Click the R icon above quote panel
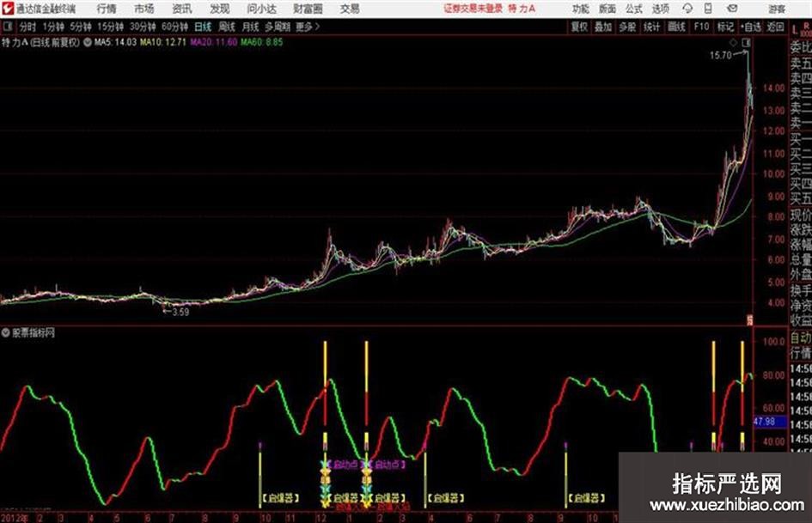The image size is (812, 523). coord(806,26)
